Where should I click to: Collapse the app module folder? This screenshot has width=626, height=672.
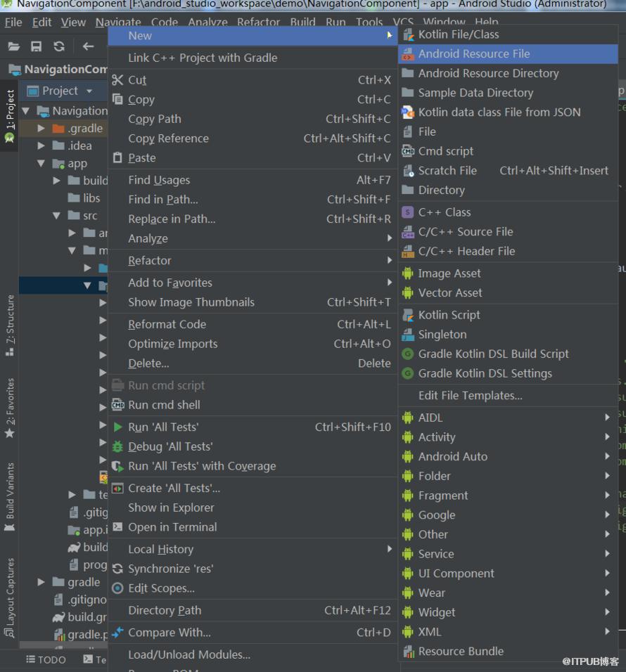41,163
